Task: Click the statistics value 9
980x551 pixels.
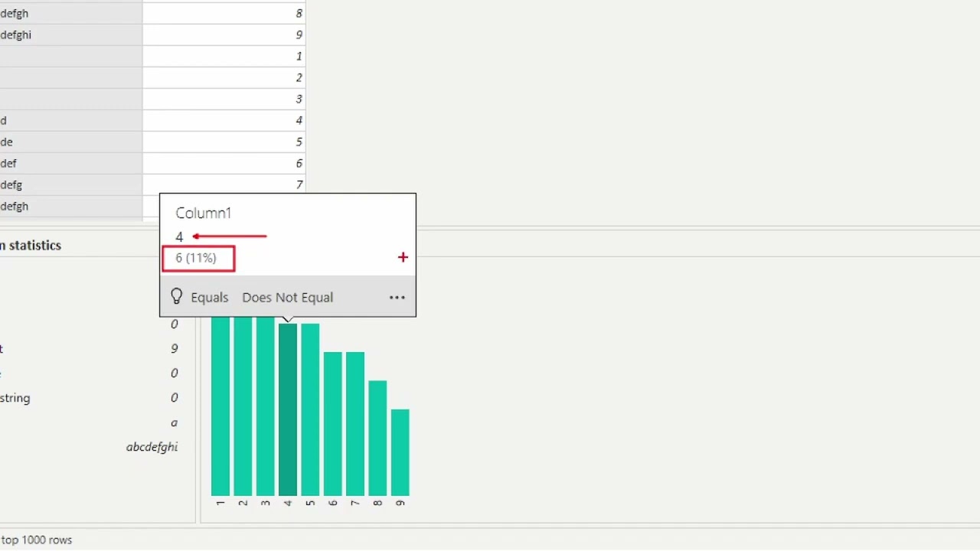Action: pos(175,348)
